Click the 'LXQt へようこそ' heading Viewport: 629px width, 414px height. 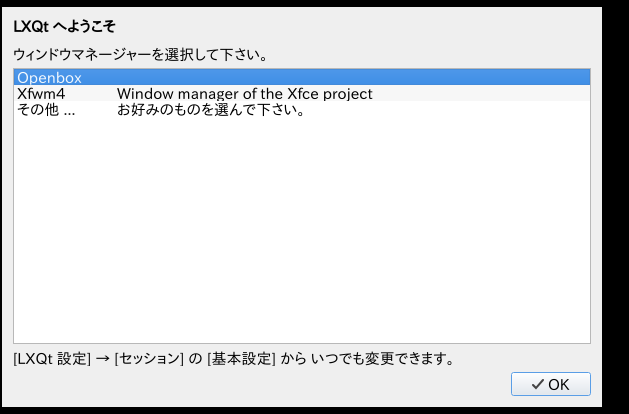[64, 26]
